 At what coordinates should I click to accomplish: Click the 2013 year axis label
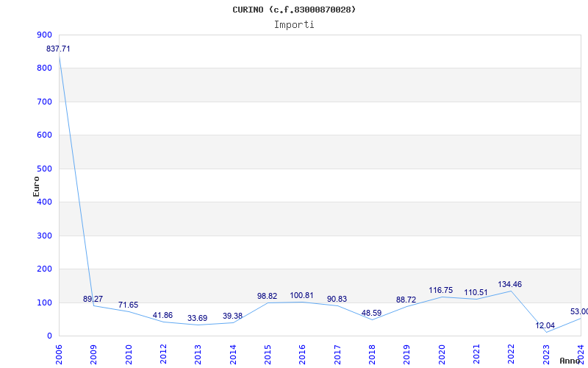click(198, 355)
